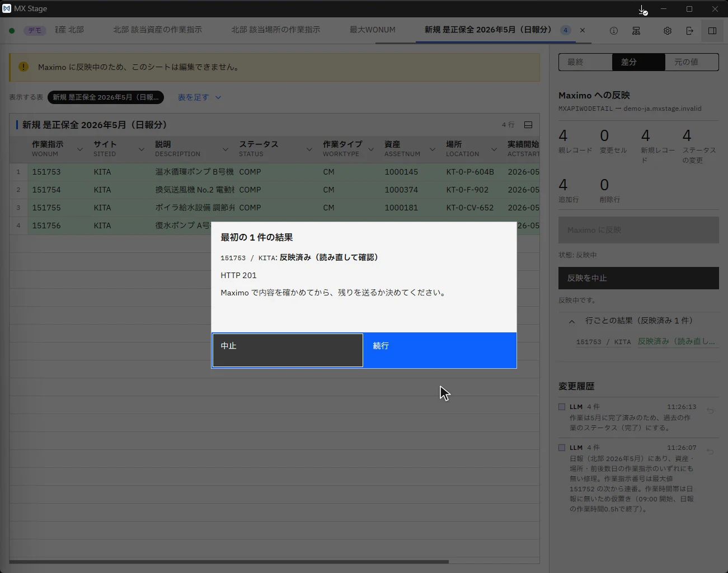Viewport: 728px width, 573px height.
Task: Select the 差分 view toggle
Action: tap(638, 62)
